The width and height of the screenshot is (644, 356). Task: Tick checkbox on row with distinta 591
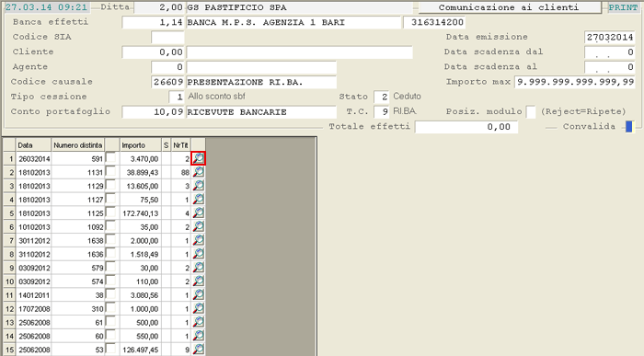point(110,158)
